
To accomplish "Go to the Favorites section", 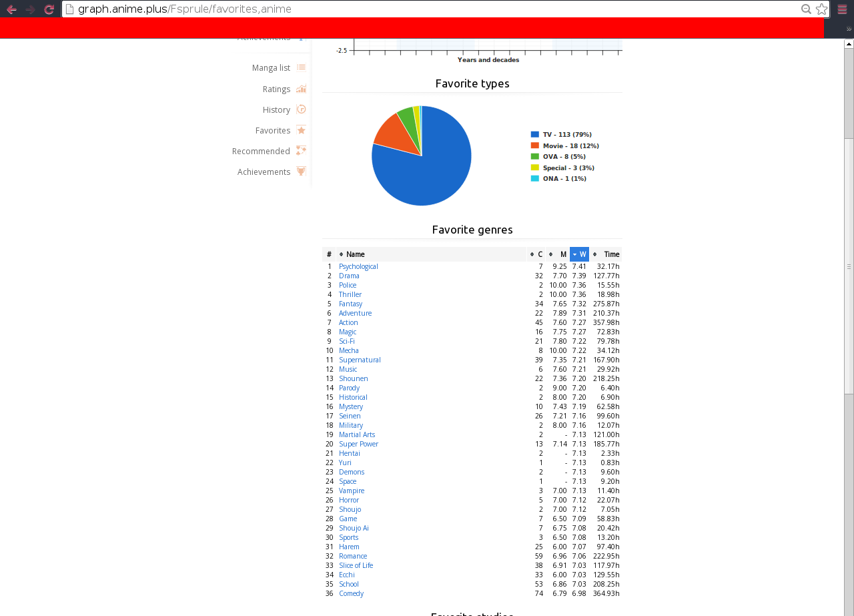I will click(273, 131).
